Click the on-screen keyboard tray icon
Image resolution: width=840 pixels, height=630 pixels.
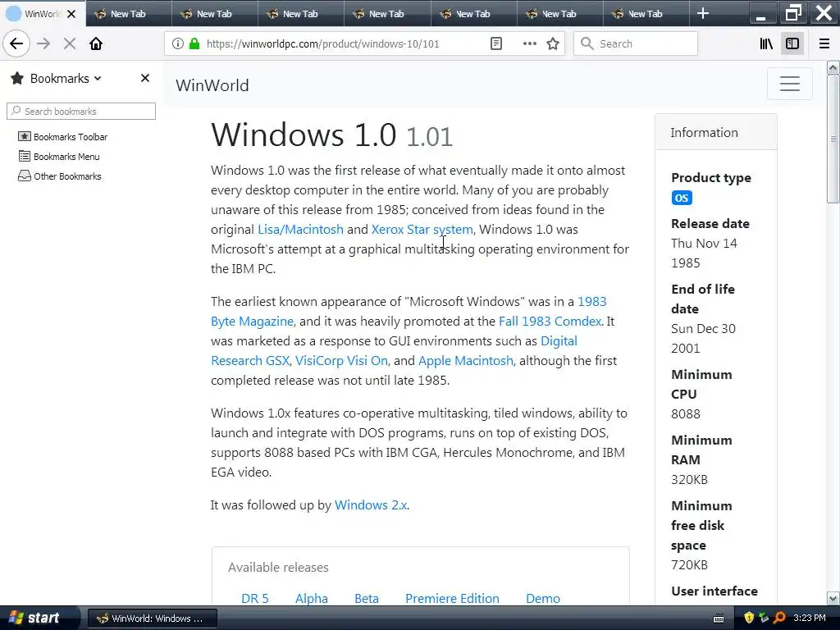[x=719, y=619]
